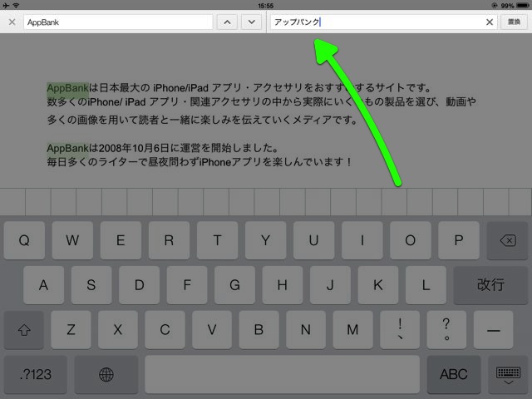Tap the 改行 return key
Screen dimensions: 532x399
click(x=490, y=285)
